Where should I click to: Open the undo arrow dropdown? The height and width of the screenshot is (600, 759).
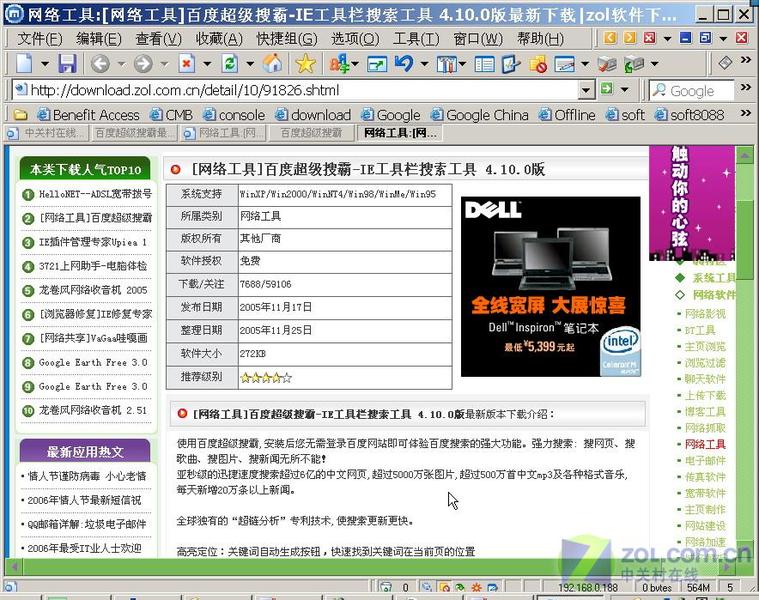pos(425,63)
